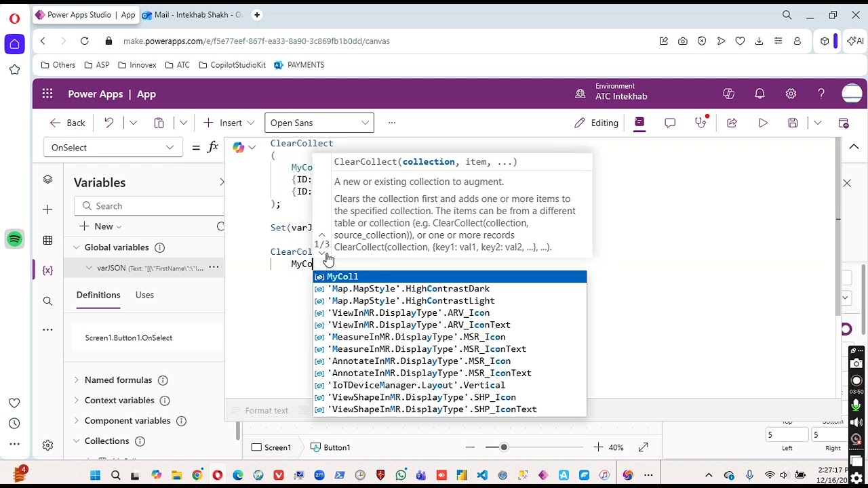Click Format text in formula bar
Viewport: 868px width, 488px height.
[x=260, y=411]
